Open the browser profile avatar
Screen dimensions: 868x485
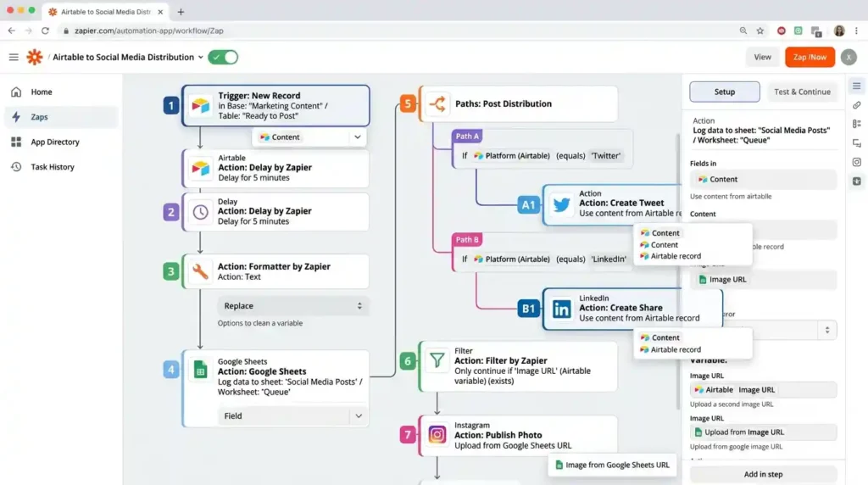(x=839, y=31)
